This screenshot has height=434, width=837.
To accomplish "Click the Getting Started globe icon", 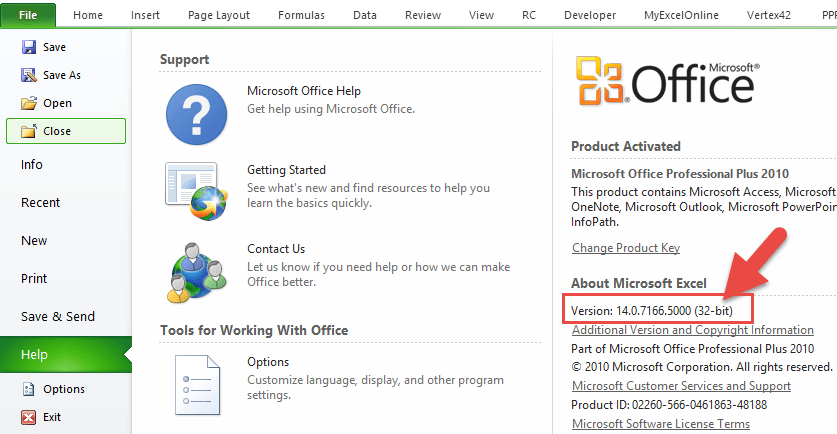I will coord(196,191).
